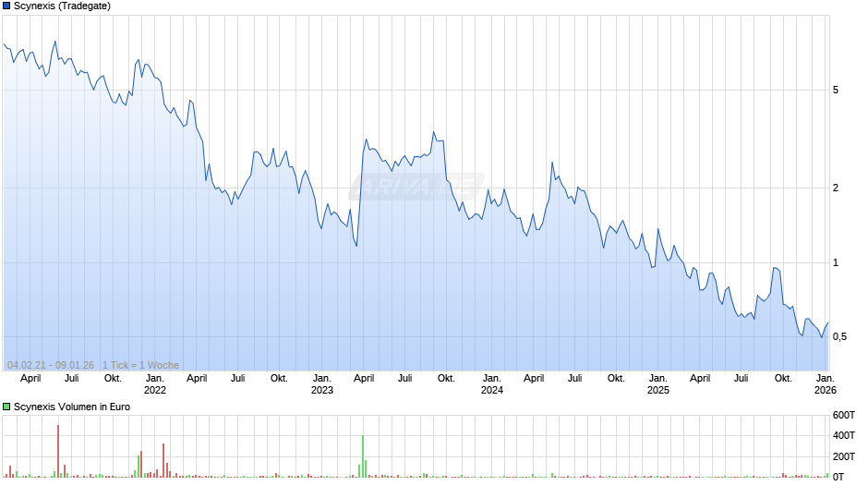The height and width of the screenshot is (486, 868).
Task: Click the price axis value 0,5
Action: (839, 337)
